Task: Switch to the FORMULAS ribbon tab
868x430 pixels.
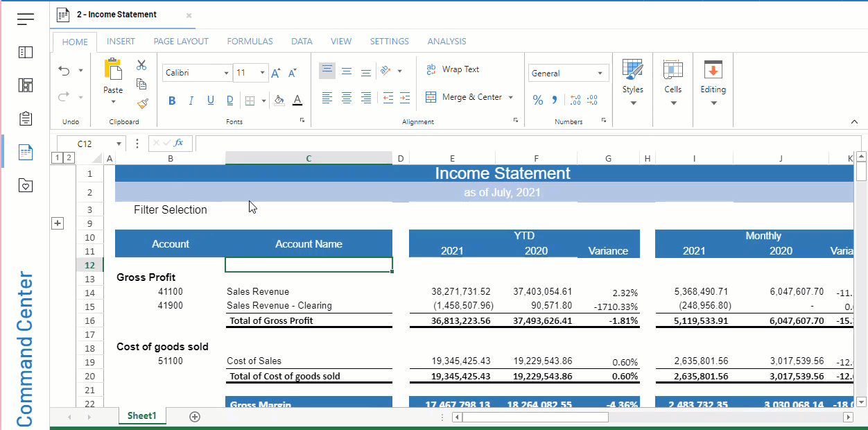Action: click(250, 42)
